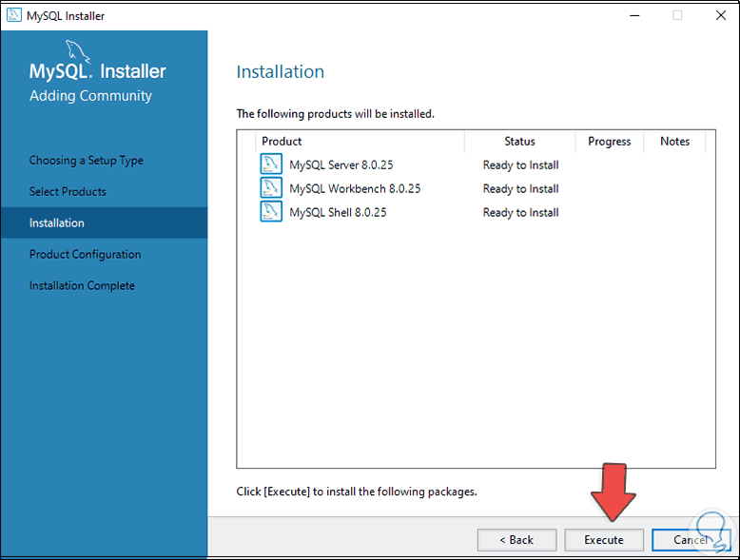This screenshot has width=740, height=560.
Task: Click the MySQL dolphin logo in sidebar
Action: (x=78, y=52)
